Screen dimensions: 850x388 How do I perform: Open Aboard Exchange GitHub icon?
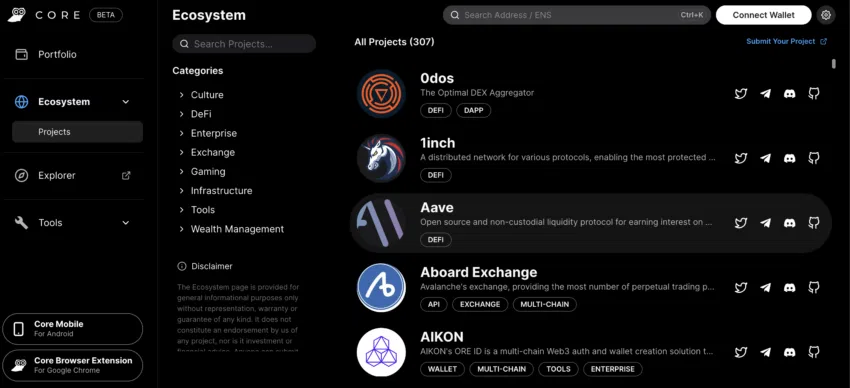(x=814, y=287)
